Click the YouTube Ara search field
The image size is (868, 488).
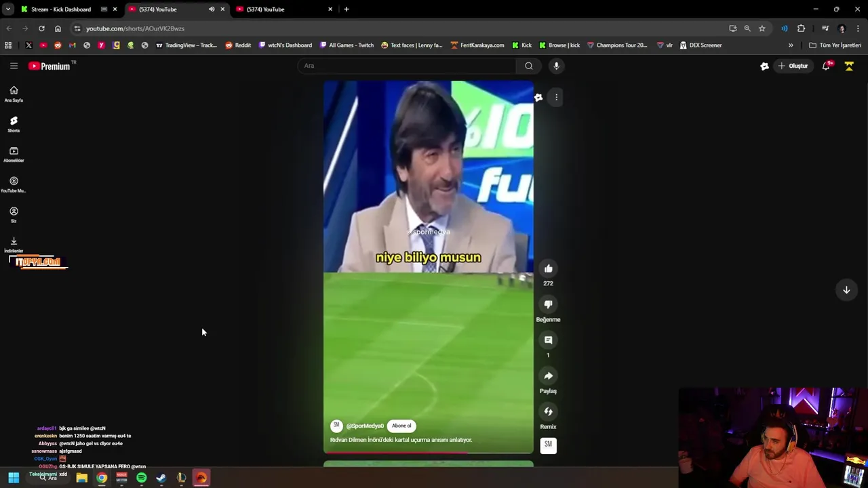click(407, 66)
